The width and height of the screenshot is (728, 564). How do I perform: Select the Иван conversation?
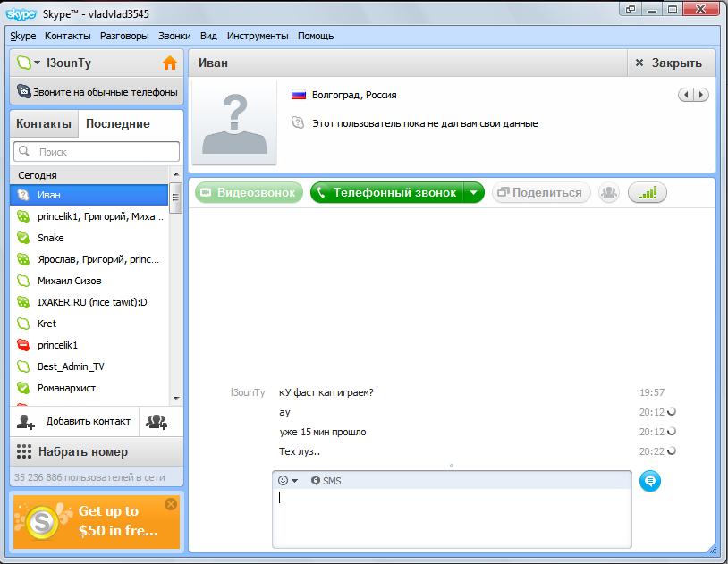coord(89,195)
